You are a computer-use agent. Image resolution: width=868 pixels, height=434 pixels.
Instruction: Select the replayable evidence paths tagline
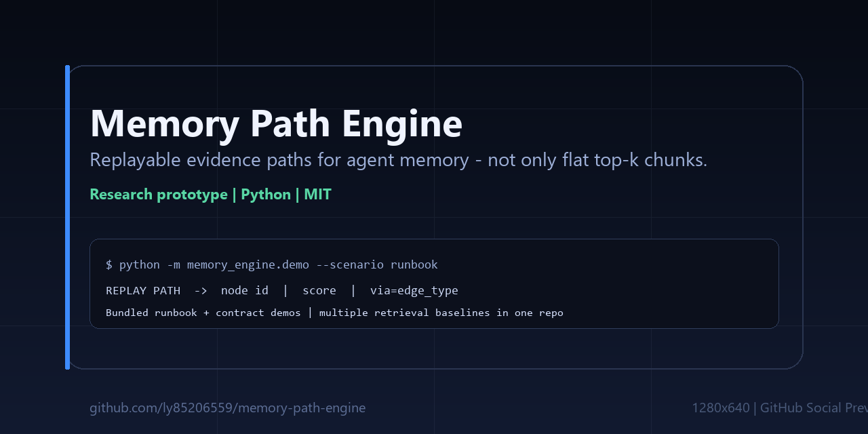point(398,160)
